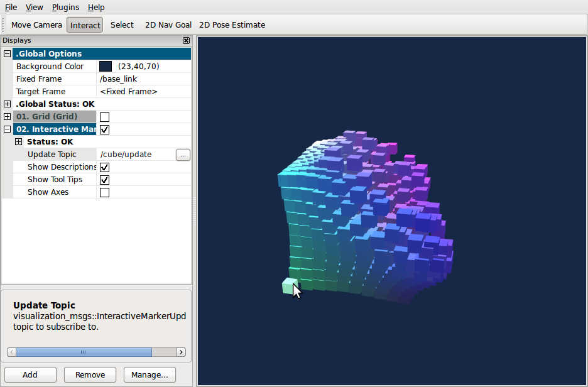Open the Background Color swatch
This screenshot has height=387, width=588.
click(106, 67)
